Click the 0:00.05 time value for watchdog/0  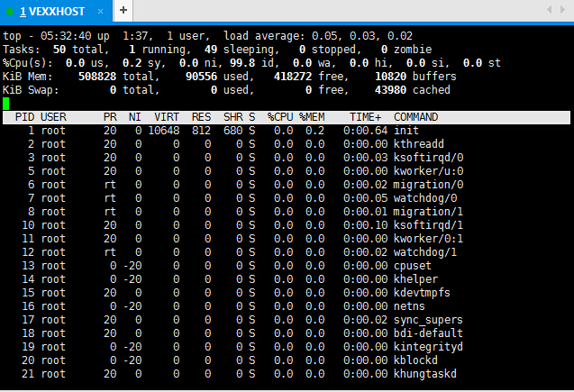[365, 198]
